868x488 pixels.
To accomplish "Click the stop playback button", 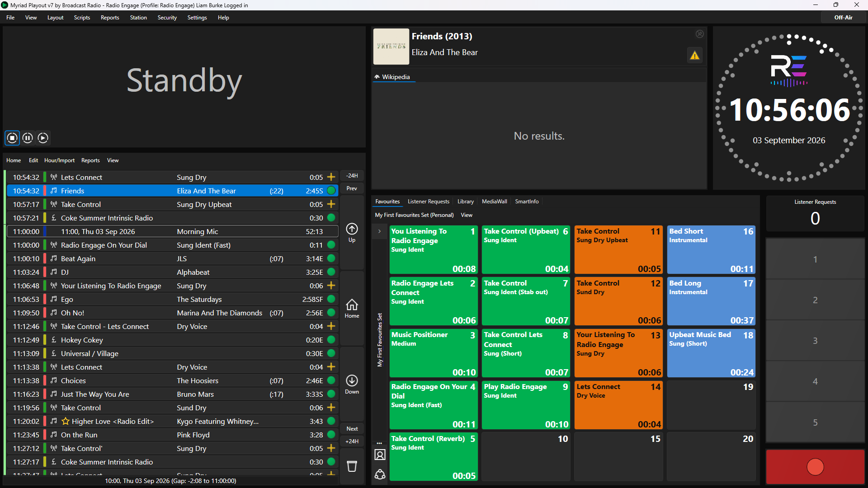I will pyautogui.click(x=12, y=138).
